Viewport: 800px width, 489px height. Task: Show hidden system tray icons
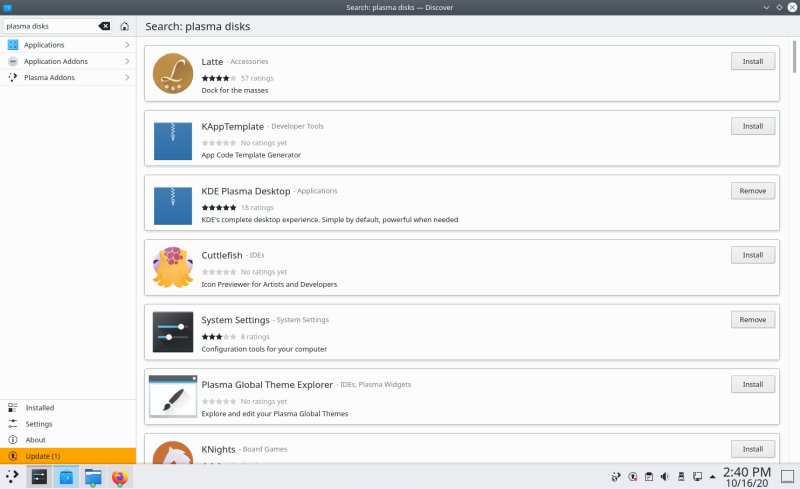(x=712, y=477)
